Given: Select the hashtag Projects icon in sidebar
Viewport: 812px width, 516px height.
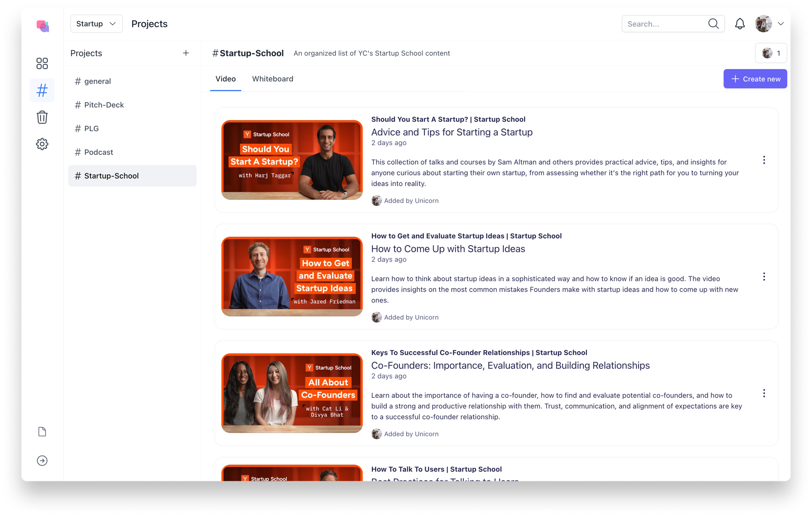Looking at the screenshot, I should pyautogui.click(x=42, y=90).
